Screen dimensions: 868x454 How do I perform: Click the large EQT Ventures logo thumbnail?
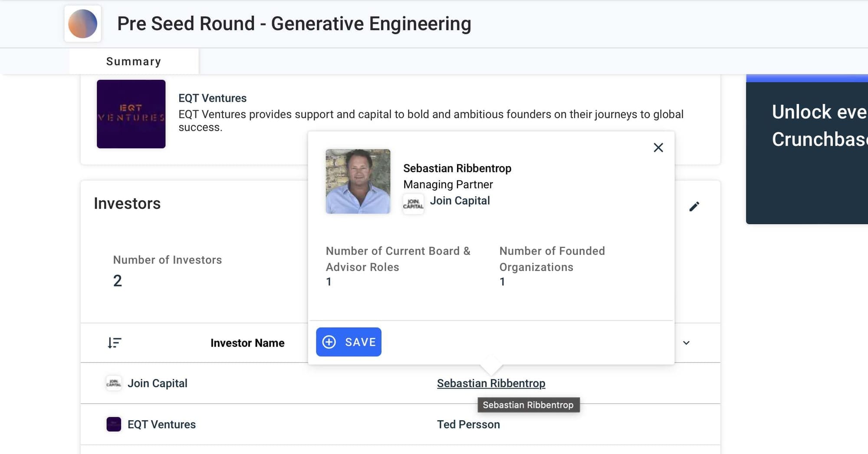point(131,114)
